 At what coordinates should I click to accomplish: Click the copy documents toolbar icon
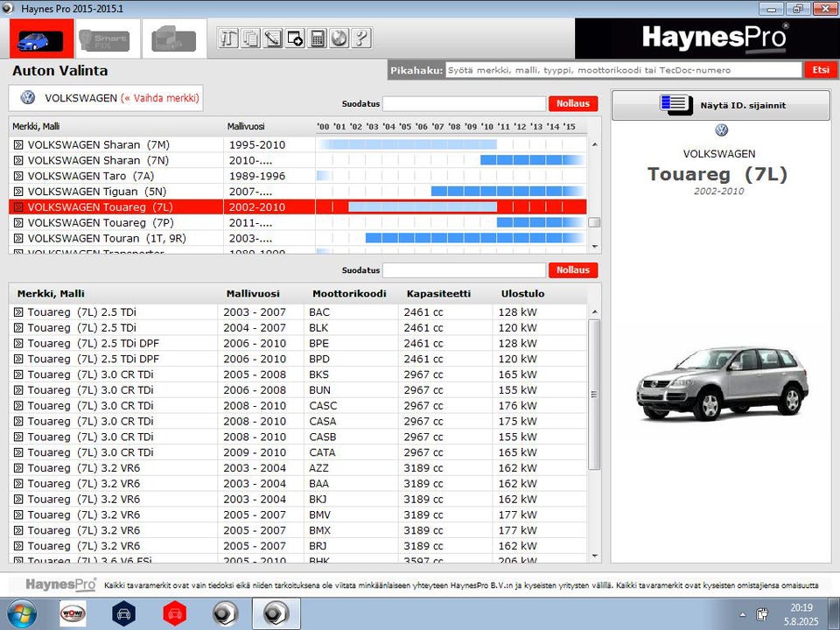coord(251,38)
